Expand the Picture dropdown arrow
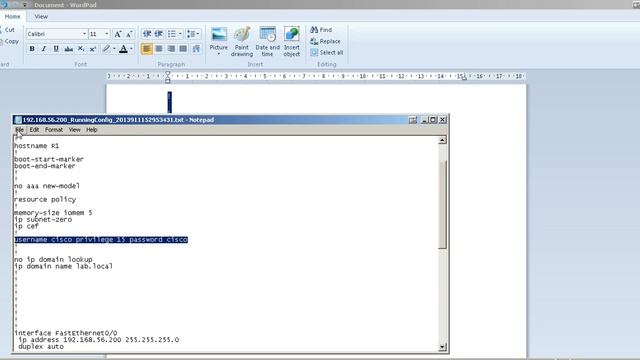The height and width of the screenshot is (360, 640). pyautogui.click(x=219, y=54)
